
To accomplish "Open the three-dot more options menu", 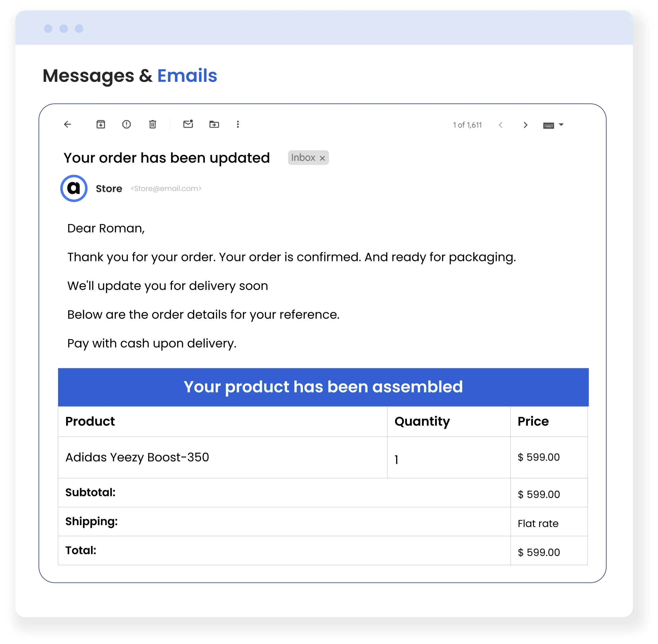I will pos(238,125).
